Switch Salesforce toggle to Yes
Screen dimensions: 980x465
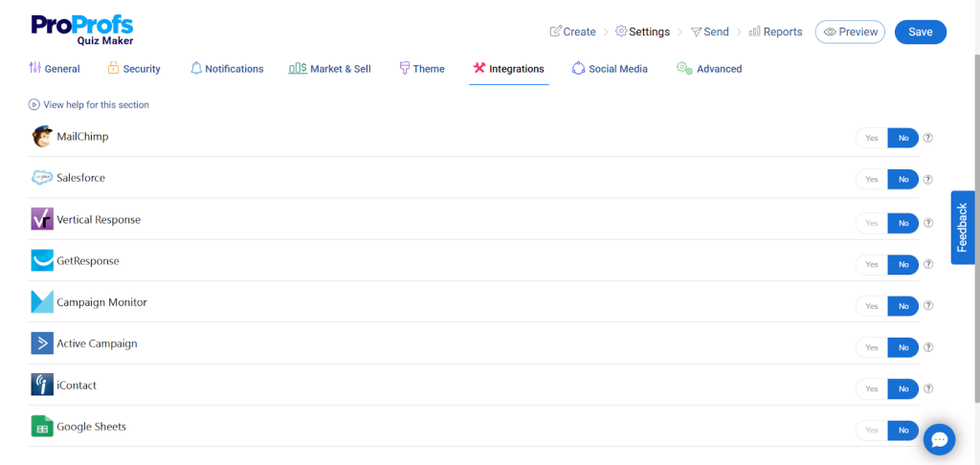872,180
